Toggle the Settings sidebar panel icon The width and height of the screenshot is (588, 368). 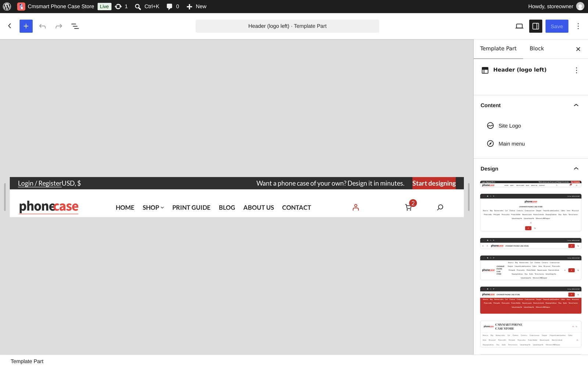(536, 26)
